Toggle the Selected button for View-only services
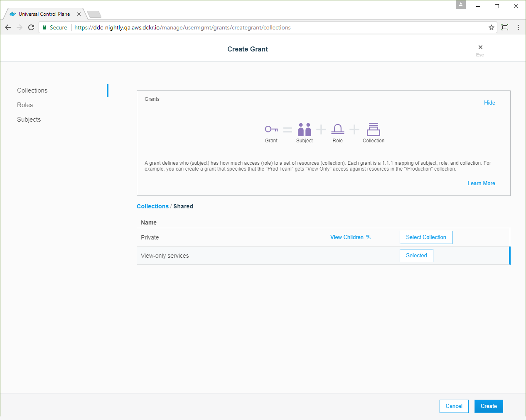This screenshot has width=526, height=420. click(x=416, y=256)
